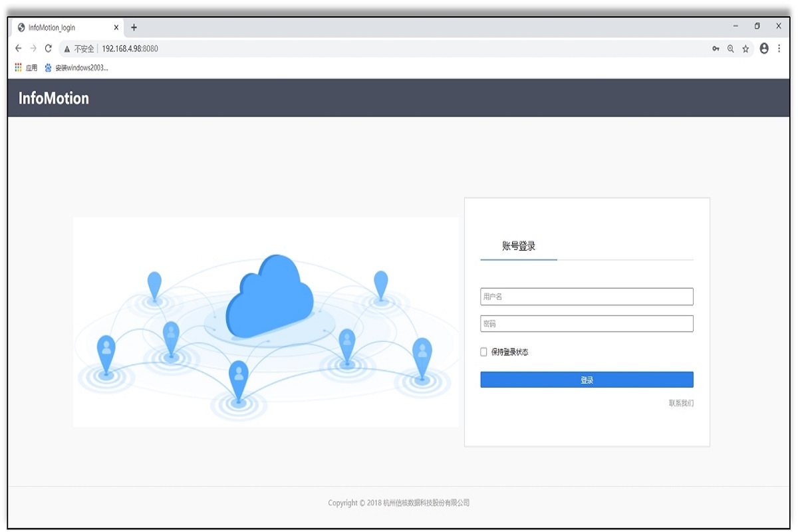
Task: Click the browser forward arrow
Action: pyautogui.click(x=33, y=49)
